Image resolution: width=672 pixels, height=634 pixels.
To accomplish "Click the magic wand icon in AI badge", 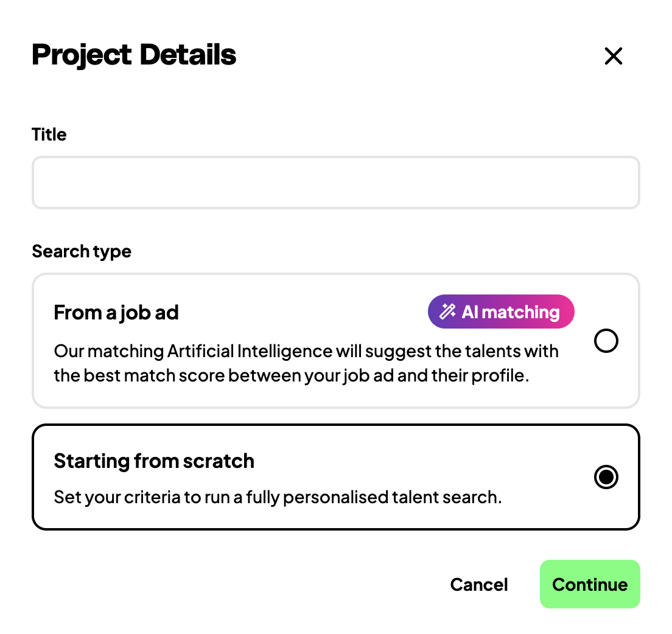I will (x=447, y=312).
